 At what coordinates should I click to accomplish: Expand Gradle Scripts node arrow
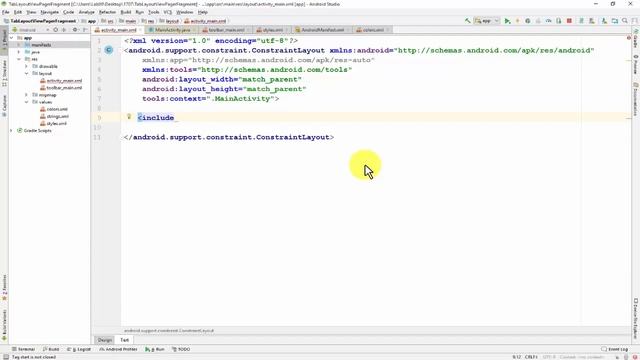(11, 131)
